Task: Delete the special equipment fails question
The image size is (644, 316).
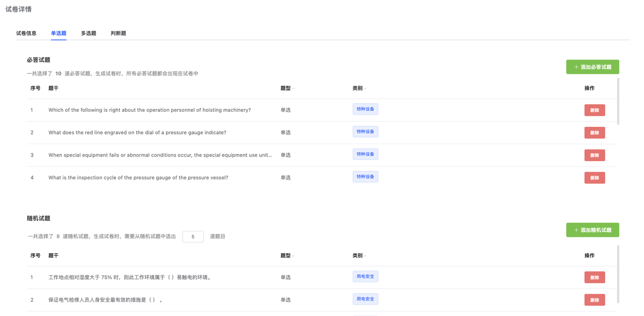Action: pos(594,155)
